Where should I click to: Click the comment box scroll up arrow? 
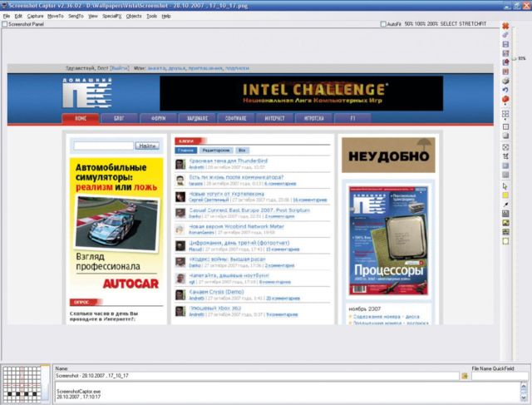coord(524,386)
